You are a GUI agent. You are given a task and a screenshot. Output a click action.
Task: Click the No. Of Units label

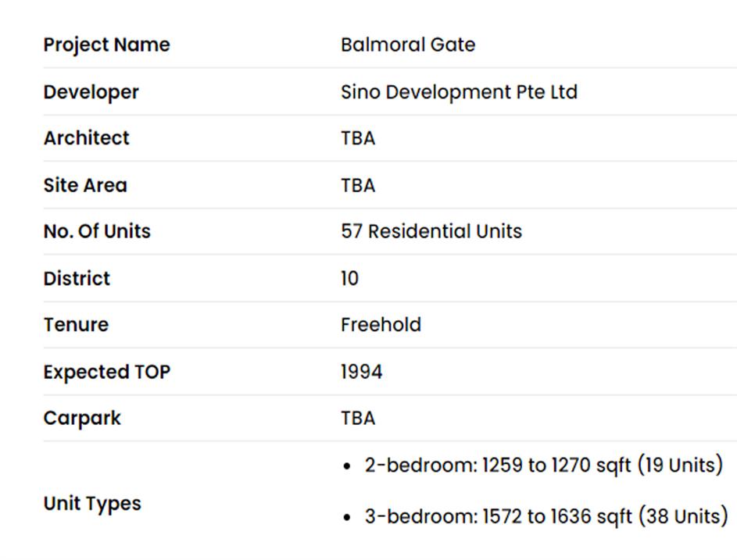click(x=97, y=231)
